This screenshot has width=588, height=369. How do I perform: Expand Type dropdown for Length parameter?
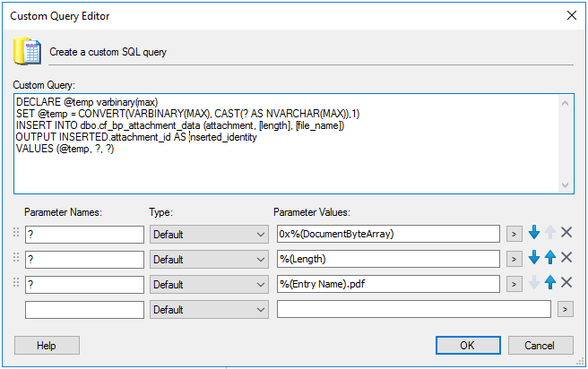209,260
